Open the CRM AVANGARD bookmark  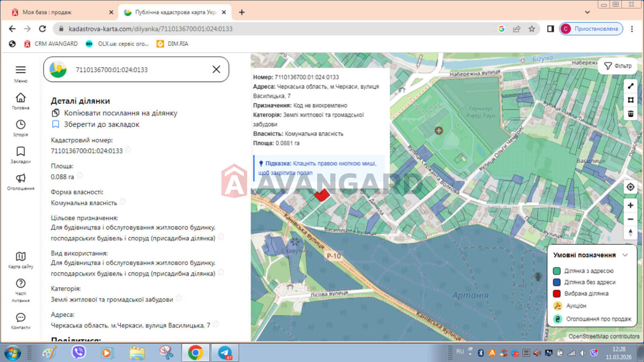pyautogui.click(x=51, y=44)
